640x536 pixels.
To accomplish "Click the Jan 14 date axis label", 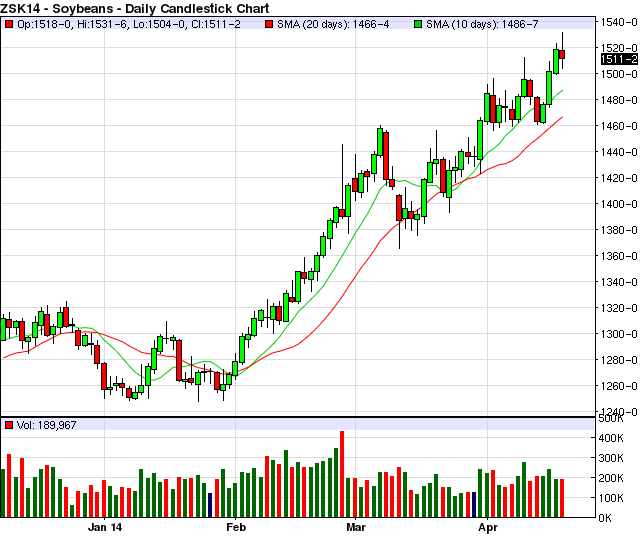I will (105, 527).
